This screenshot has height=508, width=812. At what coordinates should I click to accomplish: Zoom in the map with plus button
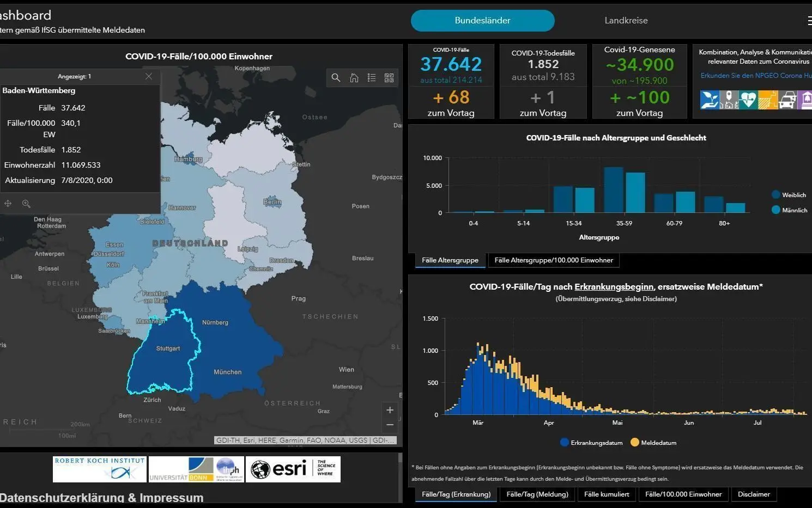click(390, 410)
